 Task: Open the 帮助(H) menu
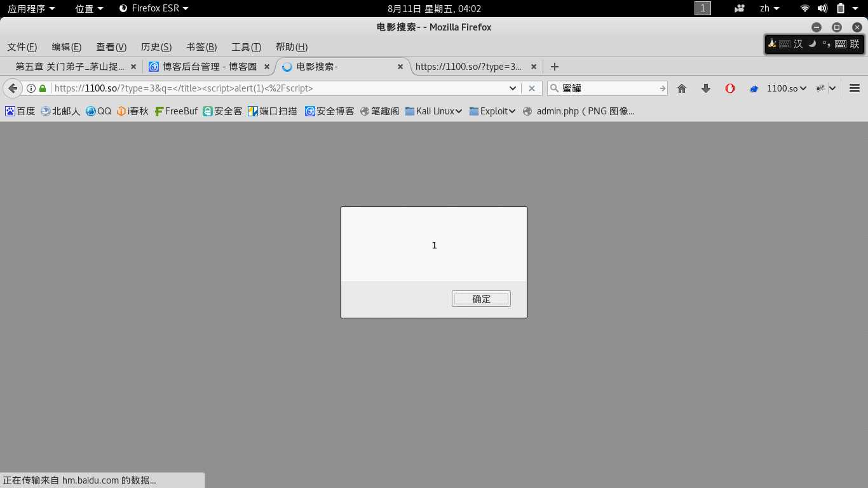point(292,47)
